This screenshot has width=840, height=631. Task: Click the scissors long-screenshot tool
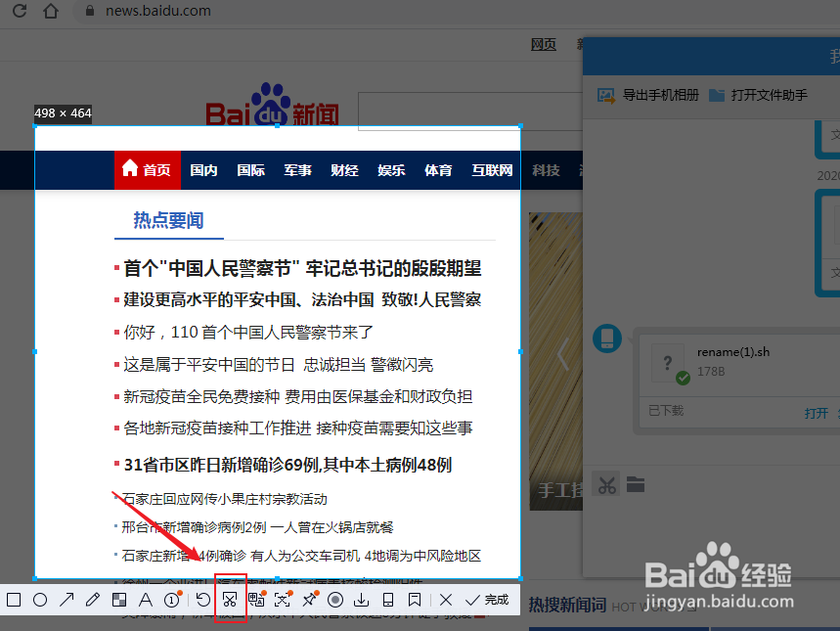coord(230,600)
